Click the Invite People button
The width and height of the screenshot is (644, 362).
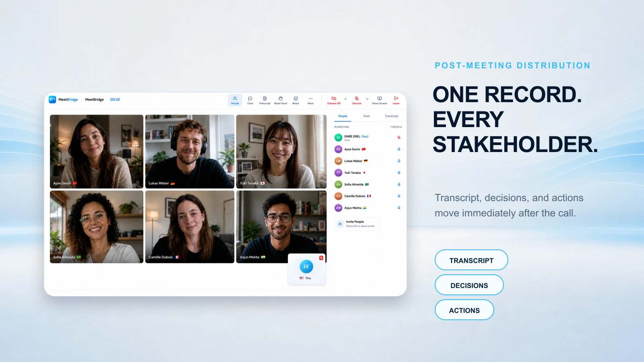tap(357, 224)
